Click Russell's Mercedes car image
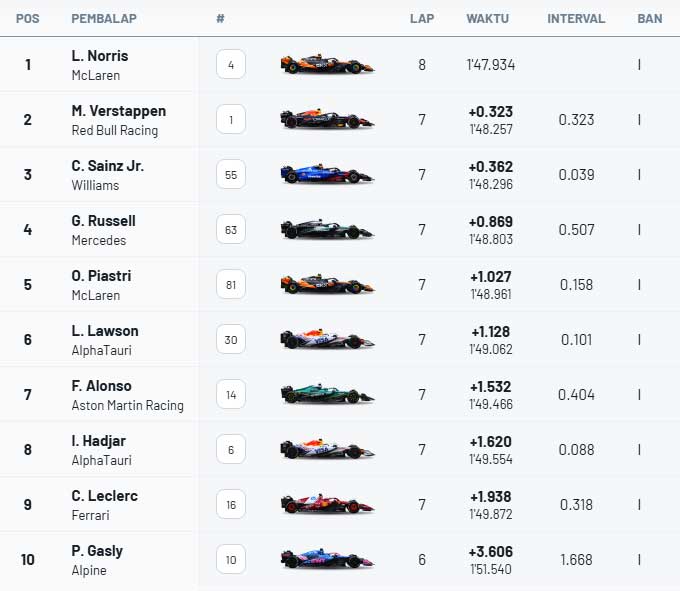Viewport: 680px width, 591px height. [x=327, y=230]
